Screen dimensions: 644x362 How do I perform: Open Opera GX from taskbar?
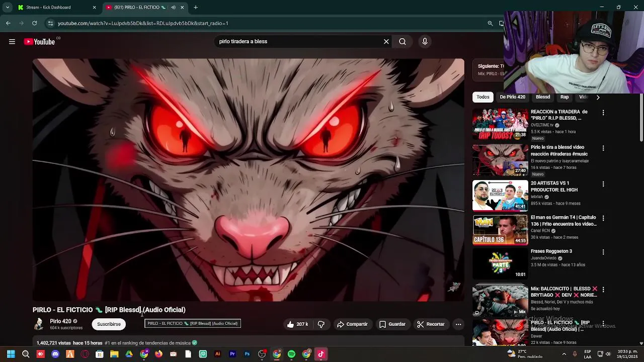[85, 354]
